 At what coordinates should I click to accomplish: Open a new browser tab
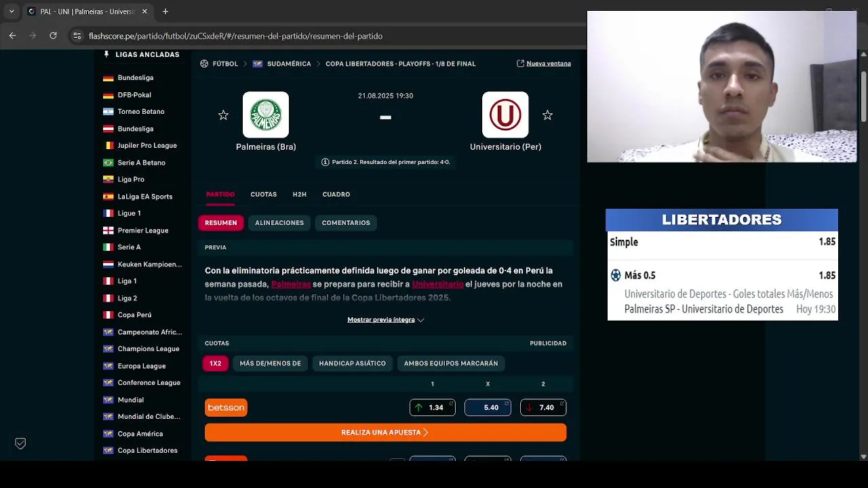[x=165, y=12]
